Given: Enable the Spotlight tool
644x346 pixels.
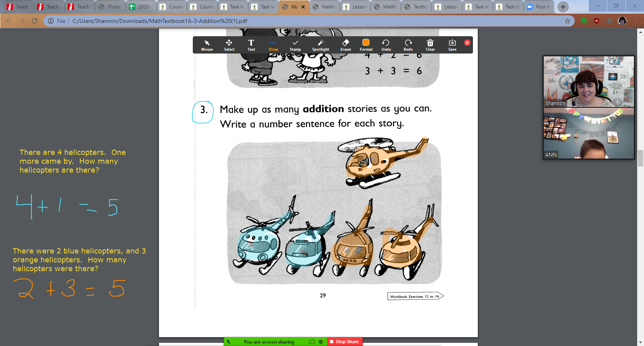Looking at the screenshot, I should point(320,45).
